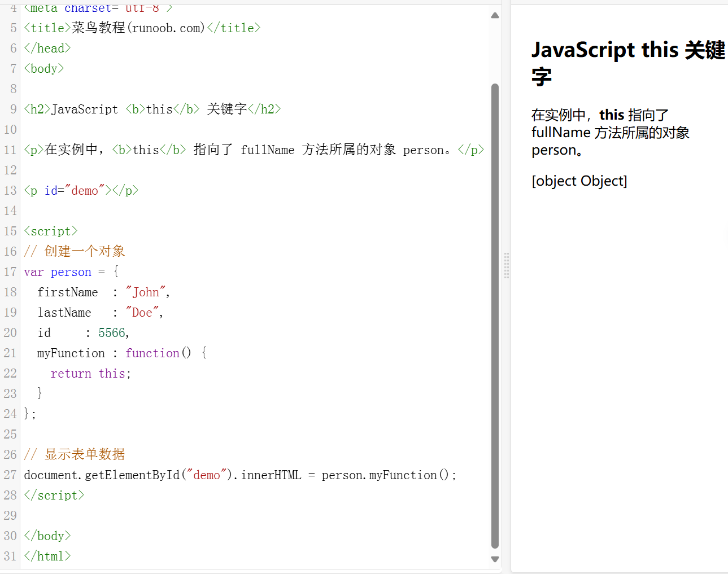Viewport: 728px width, 574px height.
Task: Click the myFunction property name on line 21
Action: click(71, 353)
